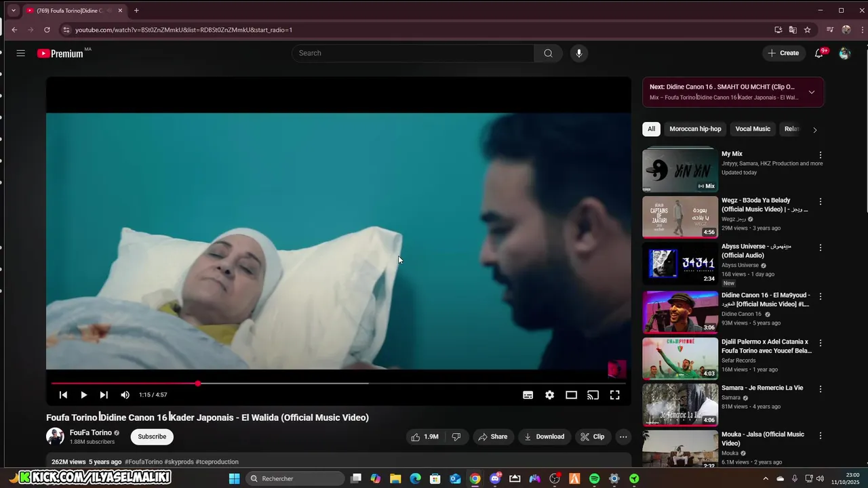Open options for Djalil Palermo video

821,343
